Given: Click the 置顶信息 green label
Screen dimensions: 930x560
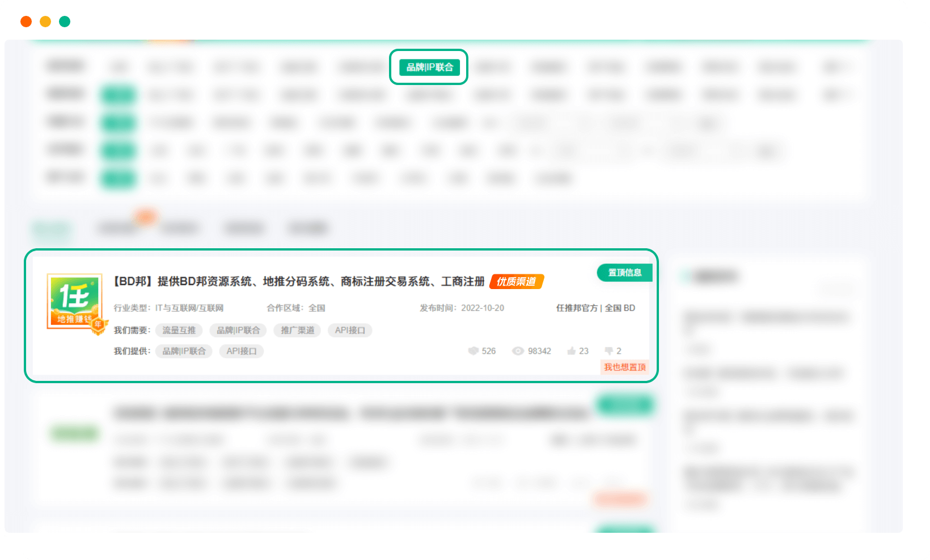Looking at the screenshot, I should point(625,273).
